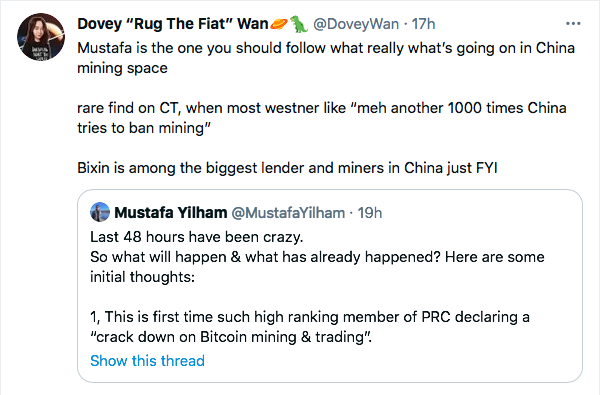This screenshot has height=395, width=601.
Task: Click the green dinosaur emoji in display name
Action: pyautogui.click(x=299, y=24)
